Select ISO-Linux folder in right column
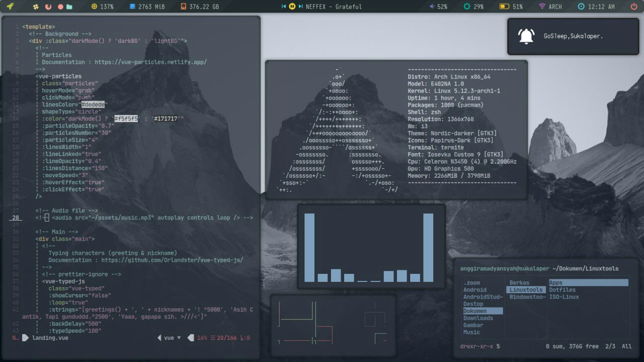The width and height of the screenshot is (644, 362). click(564, 297)
